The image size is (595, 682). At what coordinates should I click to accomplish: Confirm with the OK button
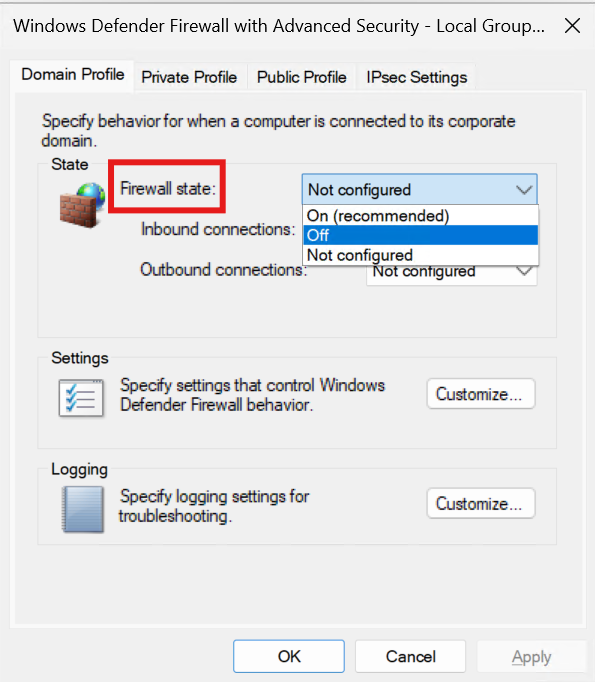click(x=289, y=656)
